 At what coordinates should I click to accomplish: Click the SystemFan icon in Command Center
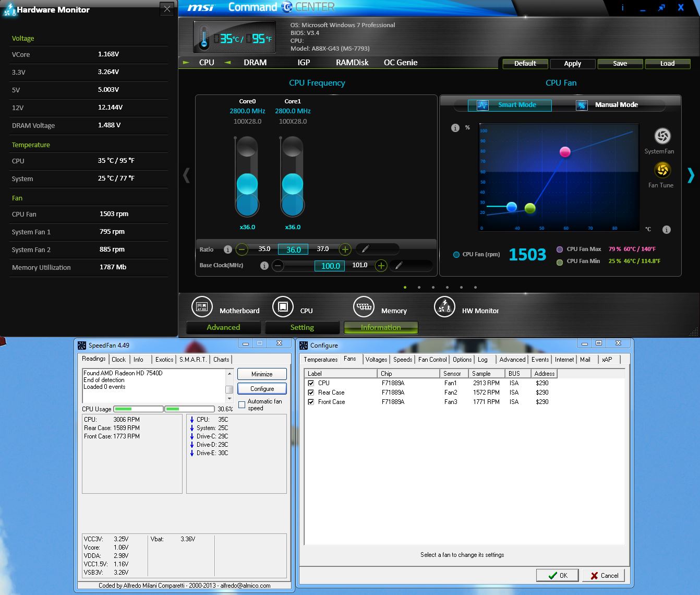coord(662,136)
